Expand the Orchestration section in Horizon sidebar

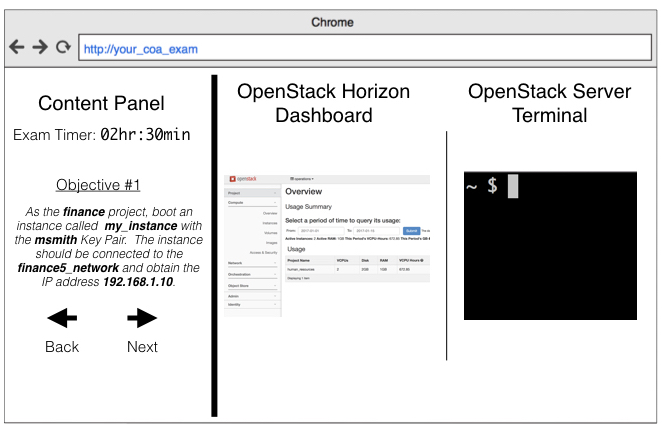[252, 274]
